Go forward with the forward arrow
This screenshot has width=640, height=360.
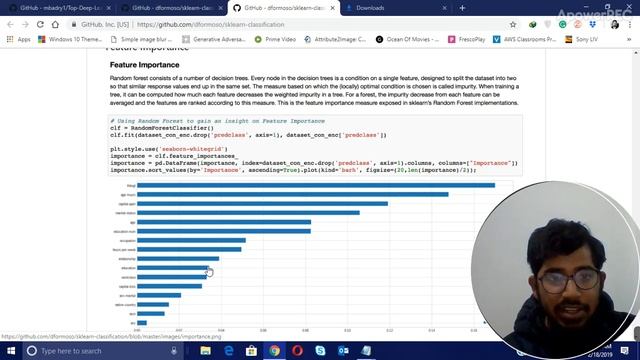tap(25, 24)
